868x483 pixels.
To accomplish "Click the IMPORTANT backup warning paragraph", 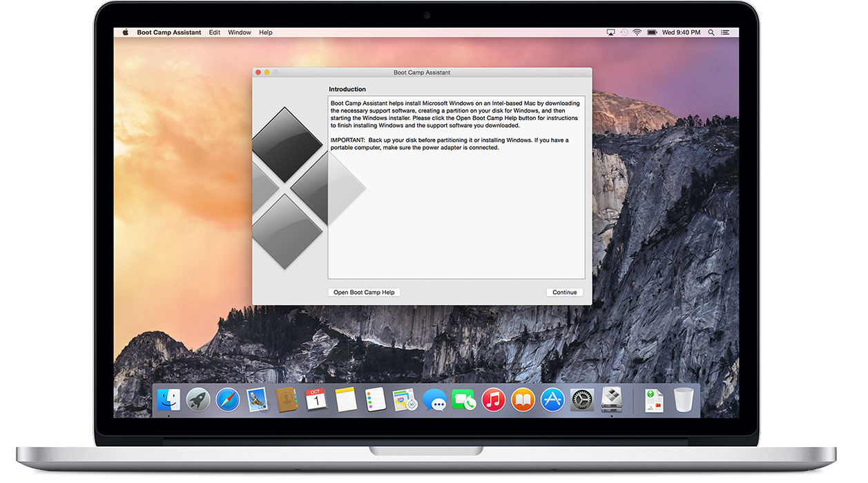I will [450, 144].
